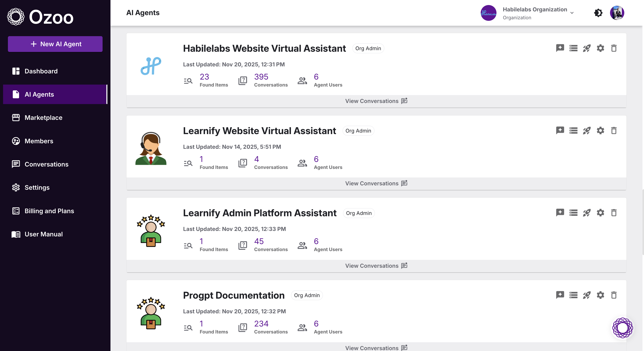Go to Dashboard in sidebar
This screenshot has width=644, height=351.
[x=55, y=71]
